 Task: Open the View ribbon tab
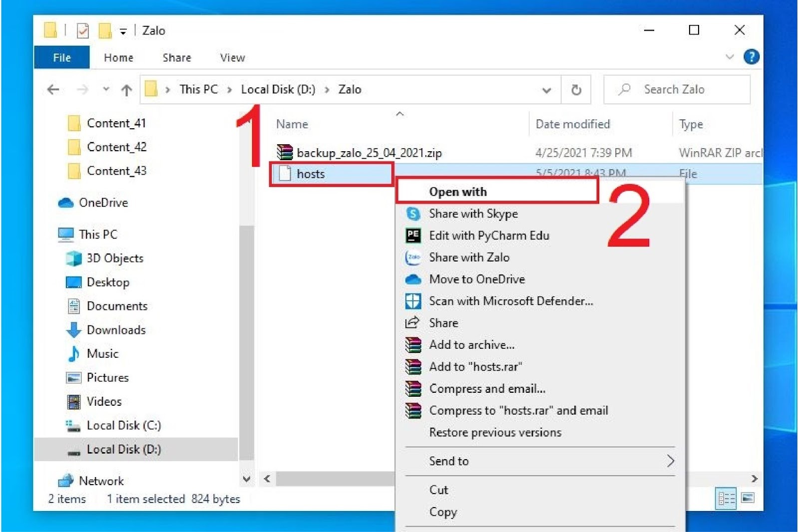pos(233,58)
